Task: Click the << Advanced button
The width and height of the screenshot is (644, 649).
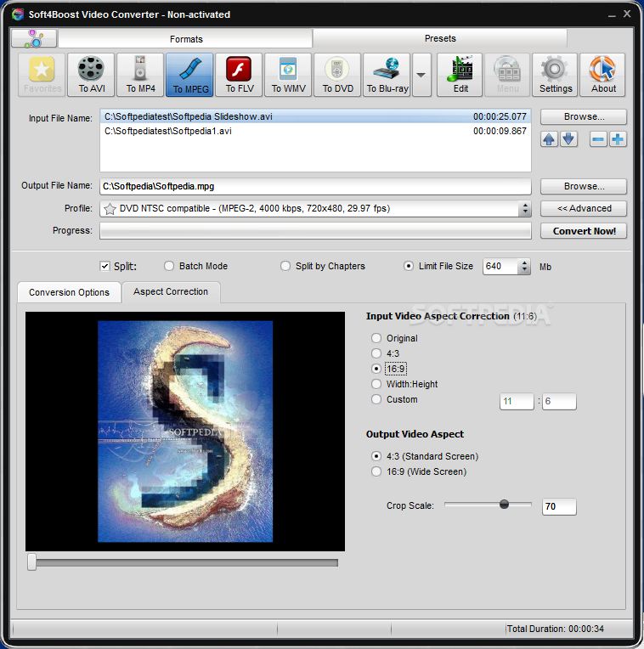Action: (x=584, y=209)
